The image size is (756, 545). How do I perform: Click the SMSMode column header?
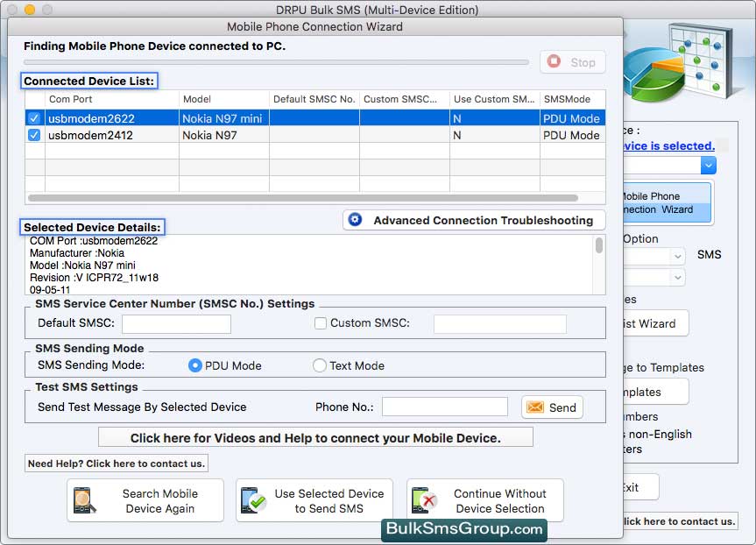pos(573,99)
